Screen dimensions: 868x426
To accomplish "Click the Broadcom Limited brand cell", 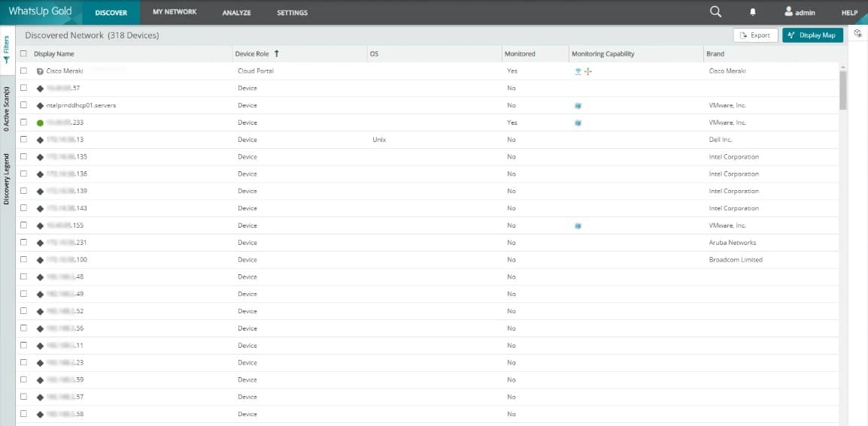I will coord(736,259).
